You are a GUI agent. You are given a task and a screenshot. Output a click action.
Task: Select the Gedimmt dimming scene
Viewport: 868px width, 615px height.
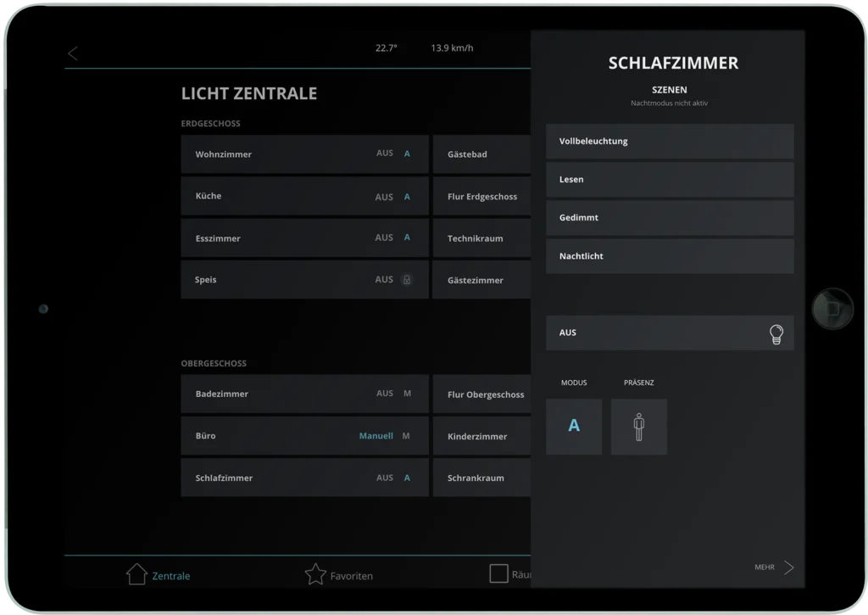click(x=670, y=217)
